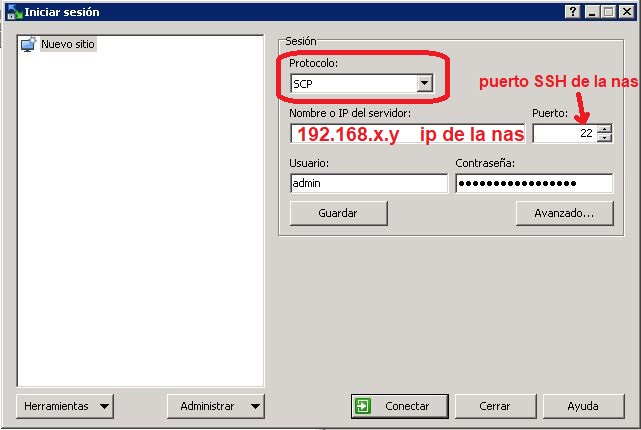Image resolution: width=641 pixels, height=430 pixels.
Task: Select the Nuevo sitio computer icon
Action: pos(28,44)
